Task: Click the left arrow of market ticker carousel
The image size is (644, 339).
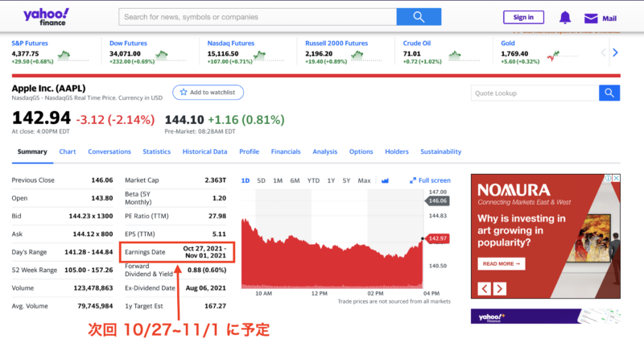Action: [x=603, y=52]
